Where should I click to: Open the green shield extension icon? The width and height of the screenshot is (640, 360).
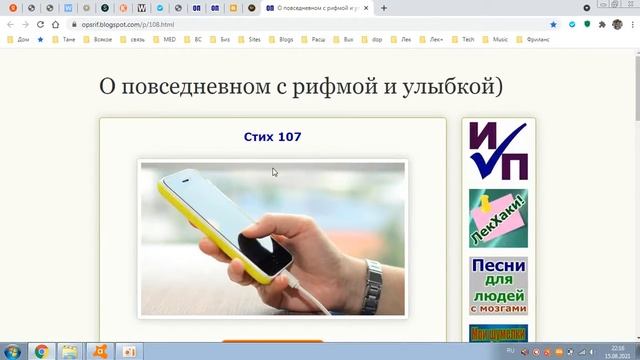(x=587, y=24)
